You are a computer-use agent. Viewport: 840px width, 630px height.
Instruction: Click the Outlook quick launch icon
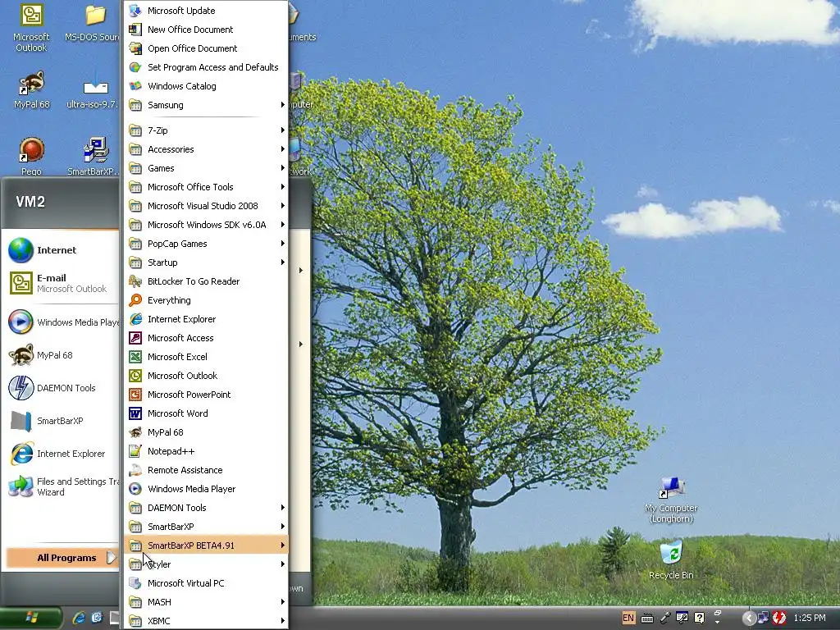pyautogui.click(x=97, y=618)
